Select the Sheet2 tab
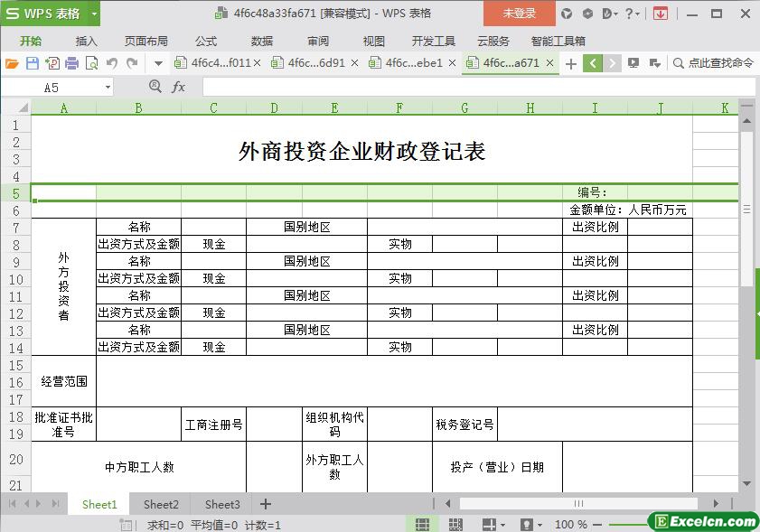The width and height of the screenshot is (760, 532). tap(161, 504)
